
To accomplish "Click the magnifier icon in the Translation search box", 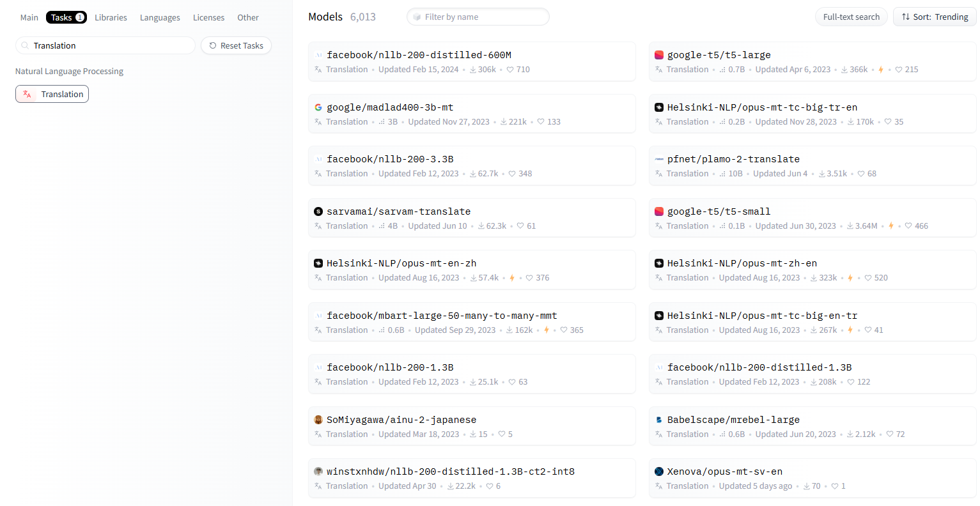I will point(25,45).
